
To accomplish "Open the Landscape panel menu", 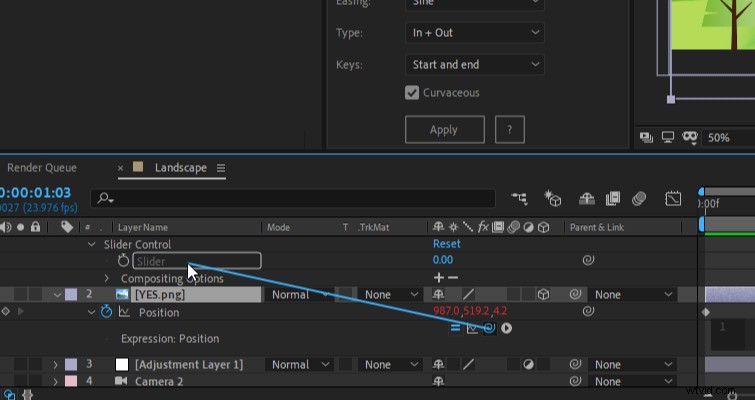I will coord(221,168).
